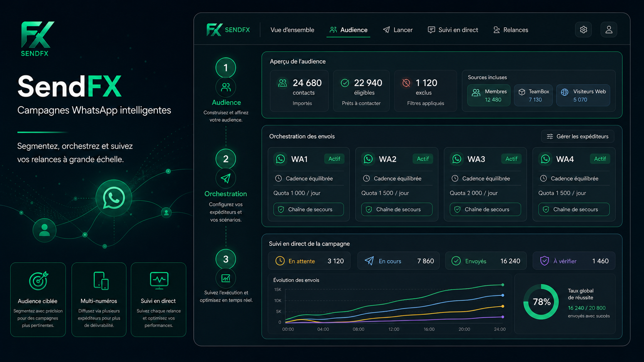The image size is (644, 362).
Task: Click the contacts icon beside 24 680
Action: 283,83
